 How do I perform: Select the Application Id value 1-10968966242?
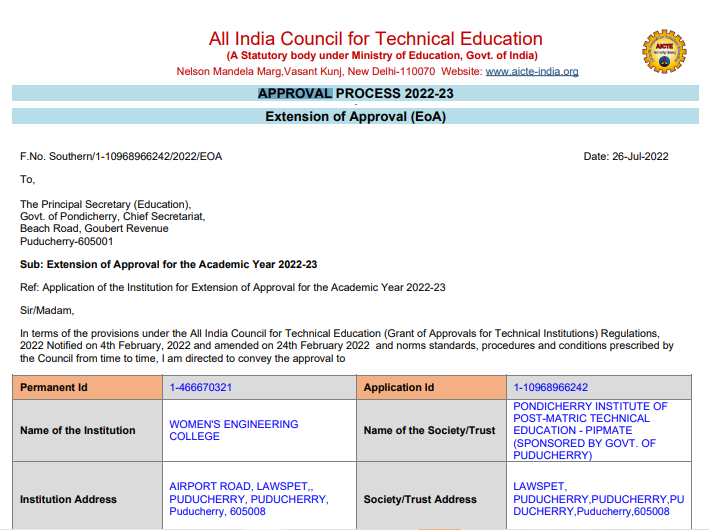pyautogui.click(x=551, y=388)
